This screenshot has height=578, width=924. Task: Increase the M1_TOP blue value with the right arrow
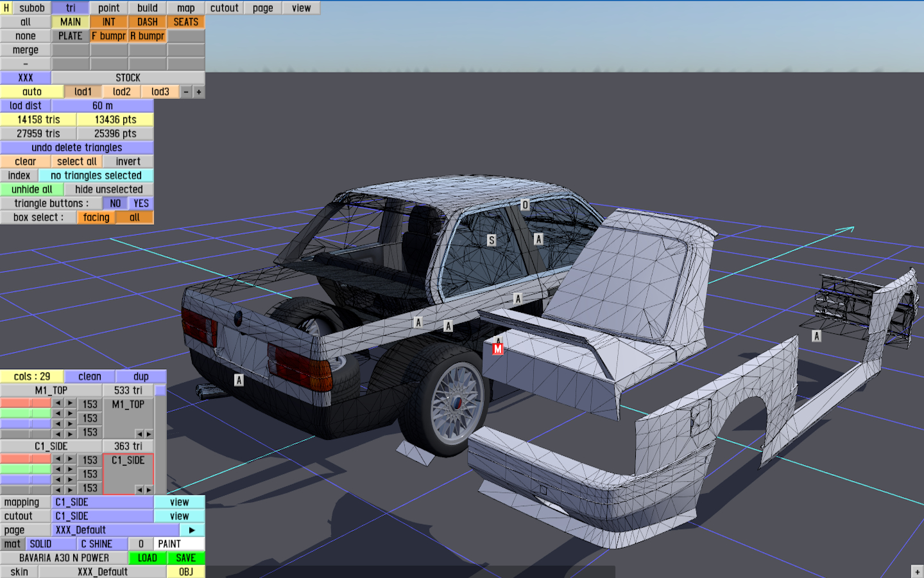tap(71, 424)
